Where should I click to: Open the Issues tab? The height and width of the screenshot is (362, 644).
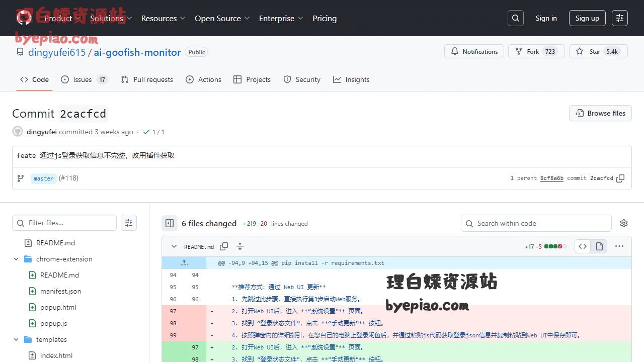[85, 79]
